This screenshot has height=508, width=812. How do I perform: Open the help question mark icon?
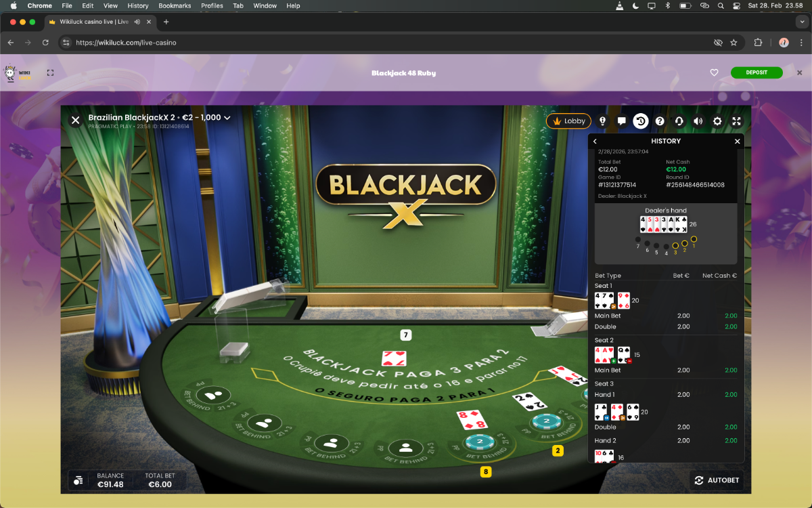(660, 121)
